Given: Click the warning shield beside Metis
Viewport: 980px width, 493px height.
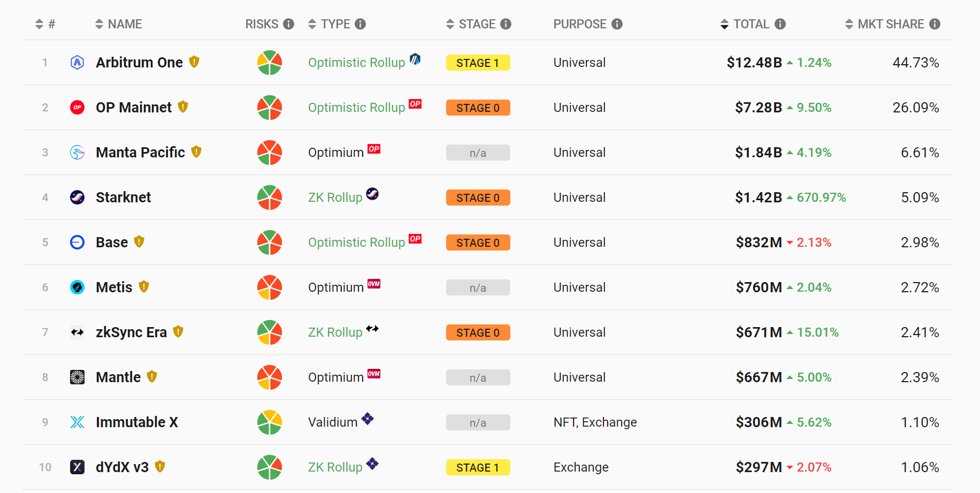Looking at the screenshot, I should click(x=144, y=287).
